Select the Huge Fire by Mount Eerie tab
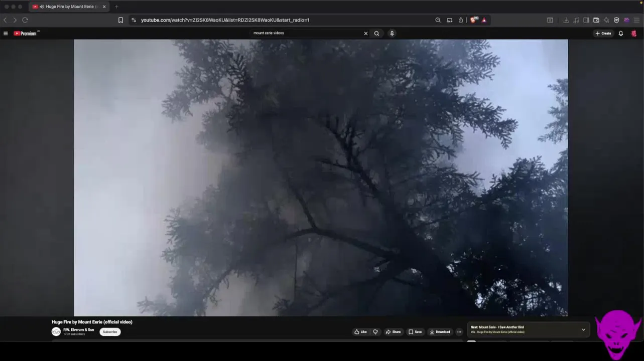The width and height of the screenshot is (644, 361). (69, 7)
